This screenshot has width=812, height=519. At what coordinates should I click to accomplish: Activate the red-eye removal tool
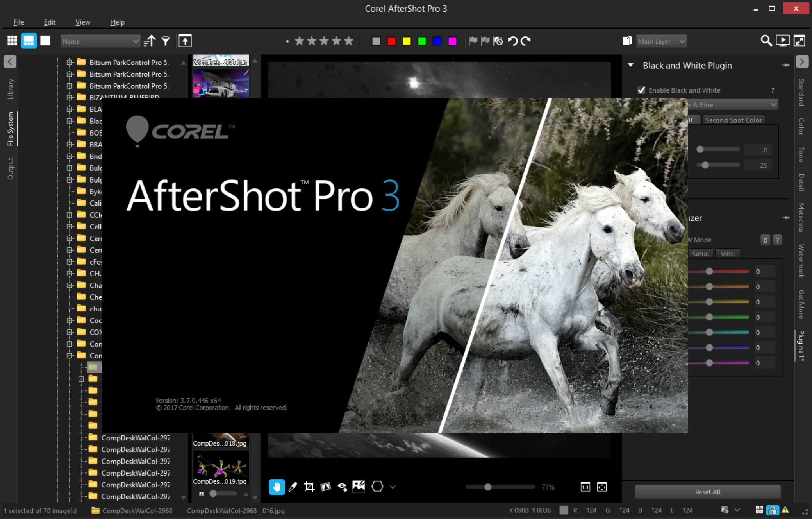(342, 487)
